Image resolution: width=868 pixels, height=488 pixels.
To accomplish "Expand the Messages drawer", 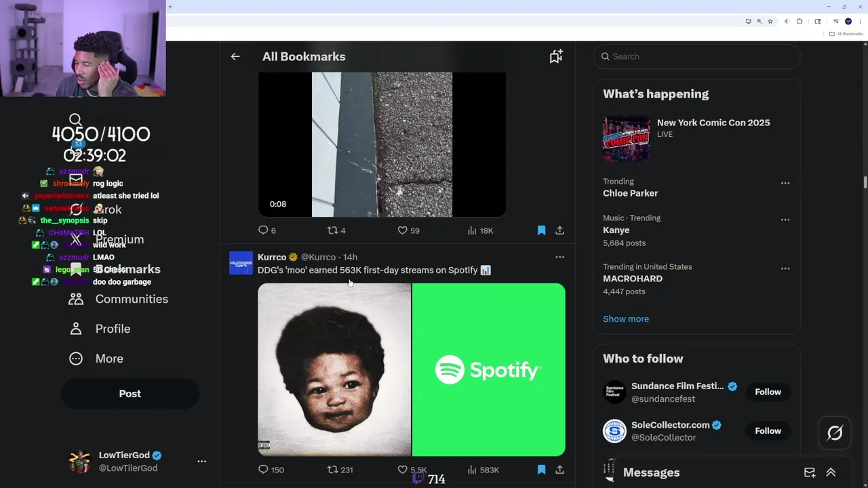I will [x=831, y=472].
